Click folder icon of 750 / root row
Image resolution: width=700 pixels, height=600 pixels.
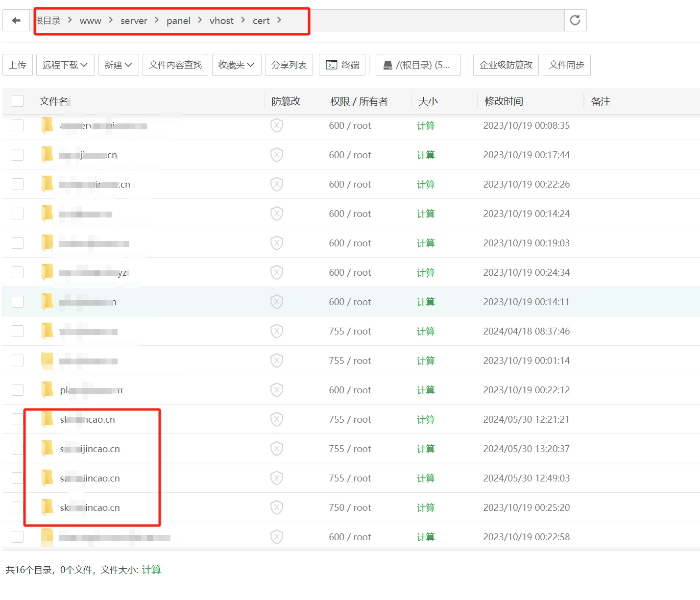click(x=47, y=507)
